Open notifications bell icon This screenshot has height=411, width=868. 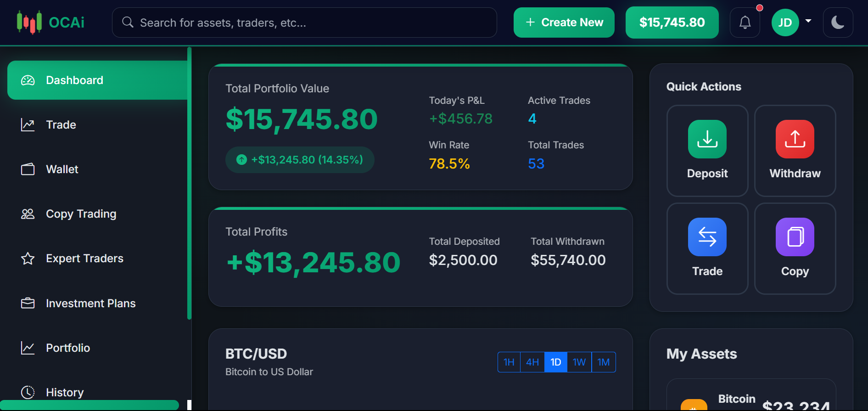pyautogui.click(x=745, y=23)
